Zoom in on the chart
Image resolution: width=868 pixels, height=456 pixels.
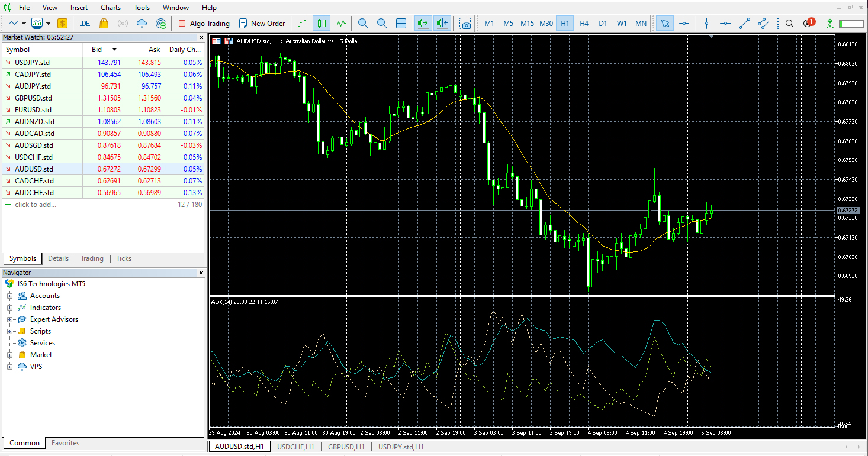tap(363, 24)
